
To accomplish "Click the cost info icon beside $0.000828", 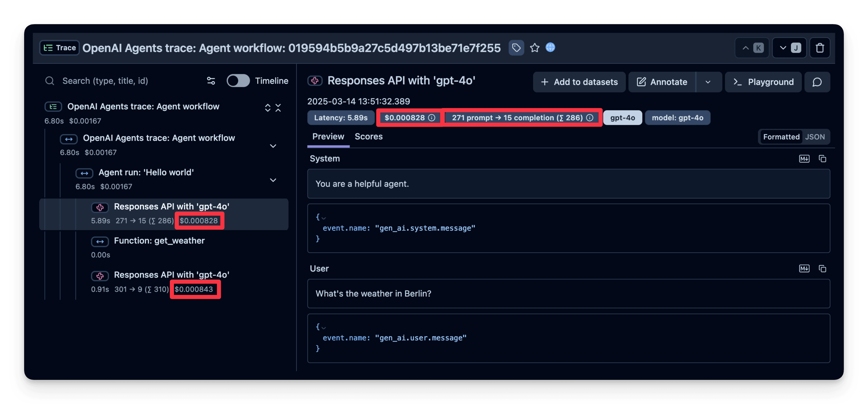I will (431, 118).
